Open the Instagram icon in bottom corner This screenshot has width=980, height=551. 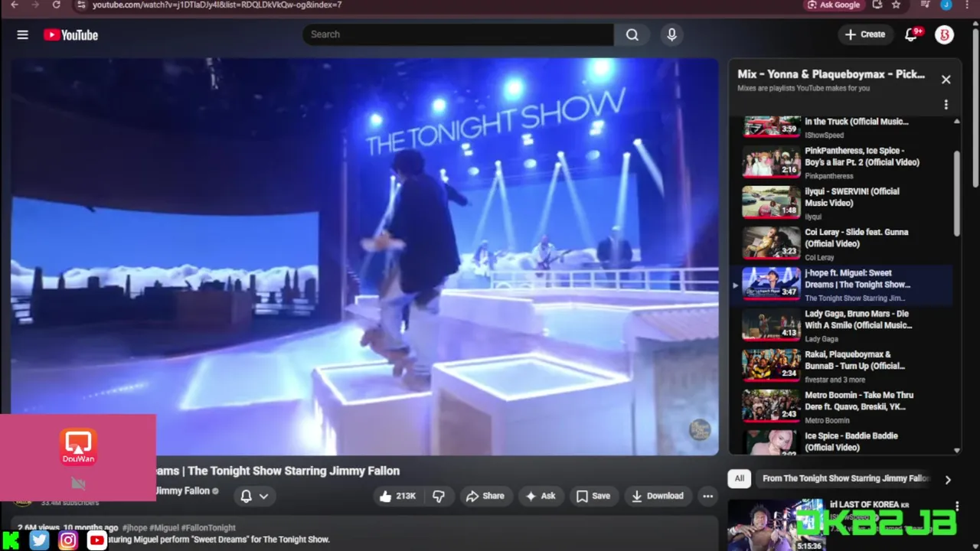(68, 540)
